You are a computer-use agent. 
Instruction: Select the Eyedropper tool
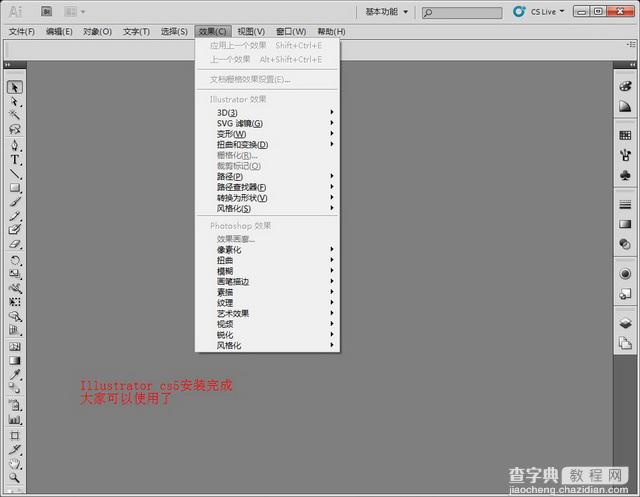15,375
